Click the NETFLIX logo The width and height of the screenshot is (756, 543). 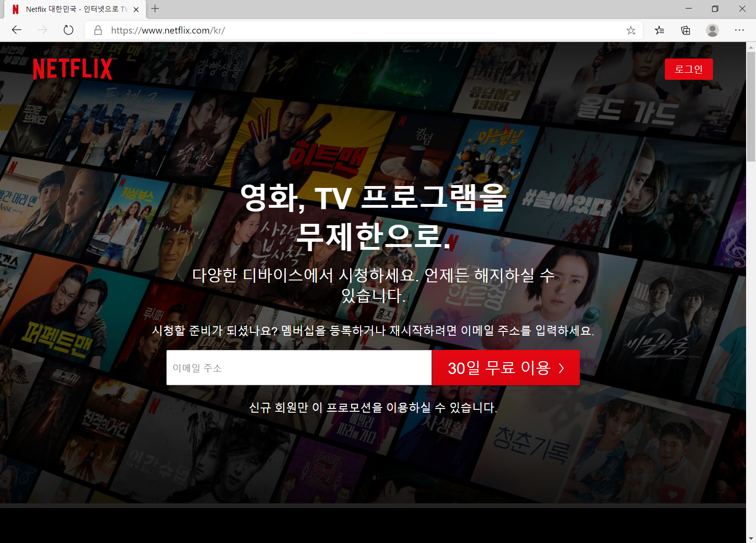point(73,69)
